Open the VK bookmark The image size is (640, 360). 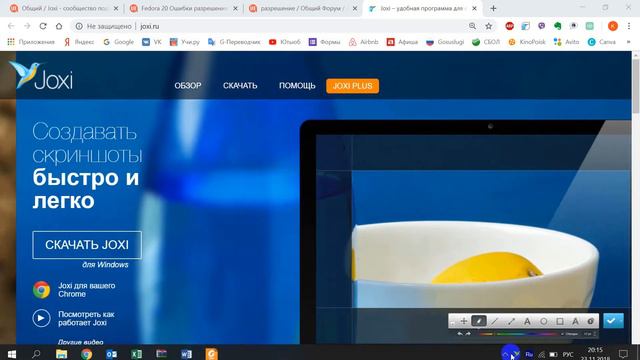pyautogui.click(x=152, y=42)
